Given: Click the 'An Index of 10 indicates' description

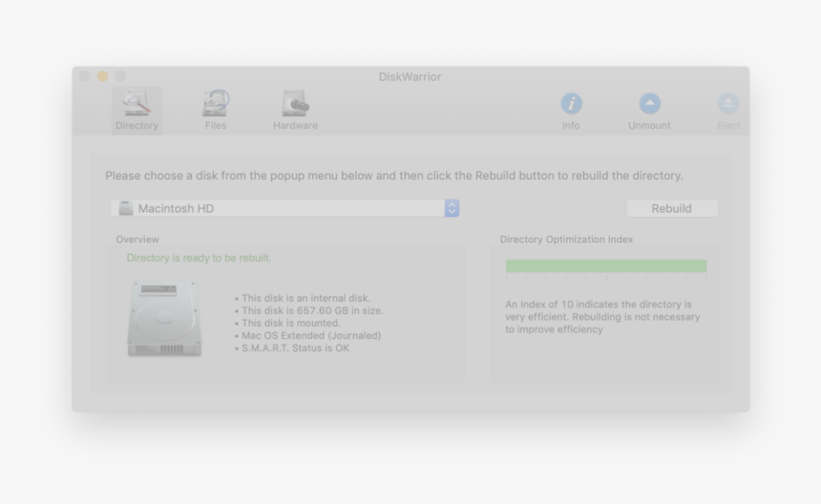Looking at the screenshot, I should pos(602,317).
